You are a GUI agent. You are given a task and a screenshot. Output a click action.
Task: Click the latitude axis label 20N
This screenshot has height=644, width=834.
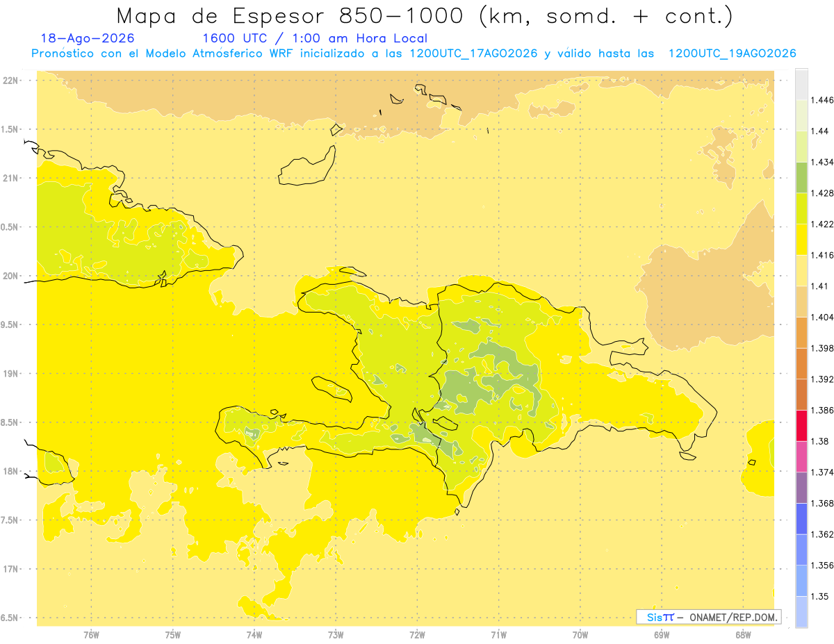point(12,276)
